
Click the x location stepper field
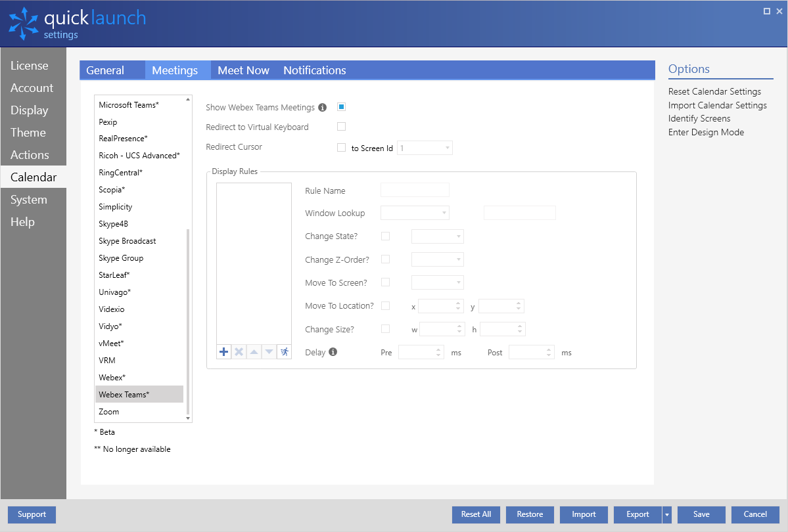coord(441,306)
